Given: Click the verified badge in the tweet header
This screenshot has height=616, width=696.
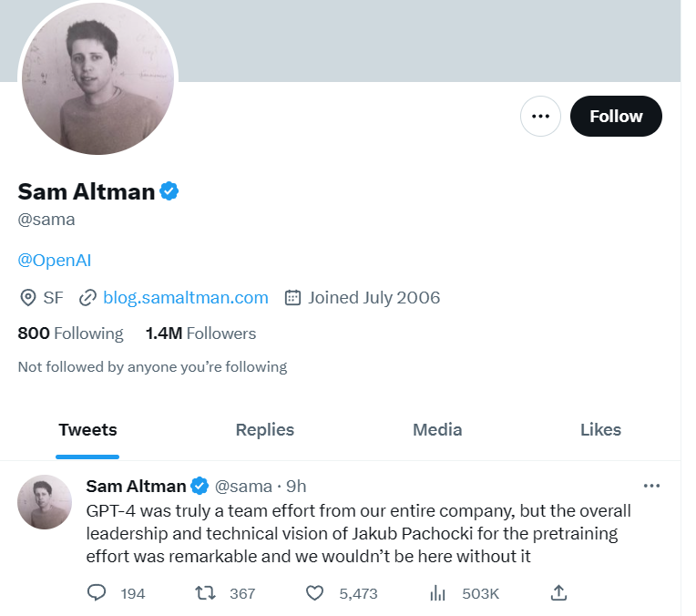Looking at the screenshot, I should click(200, 486).
